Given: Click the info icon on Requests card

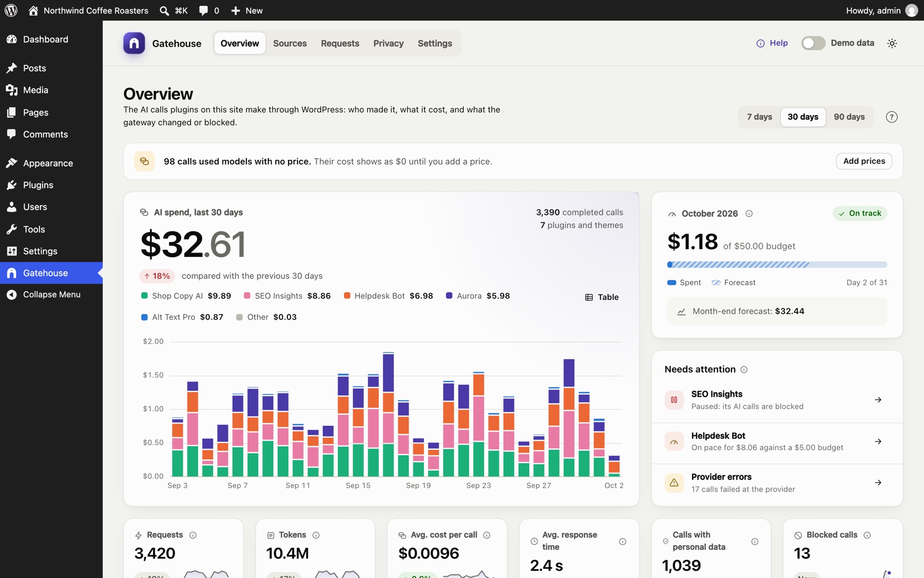Looking at the screenshot, I should point(193,535).
